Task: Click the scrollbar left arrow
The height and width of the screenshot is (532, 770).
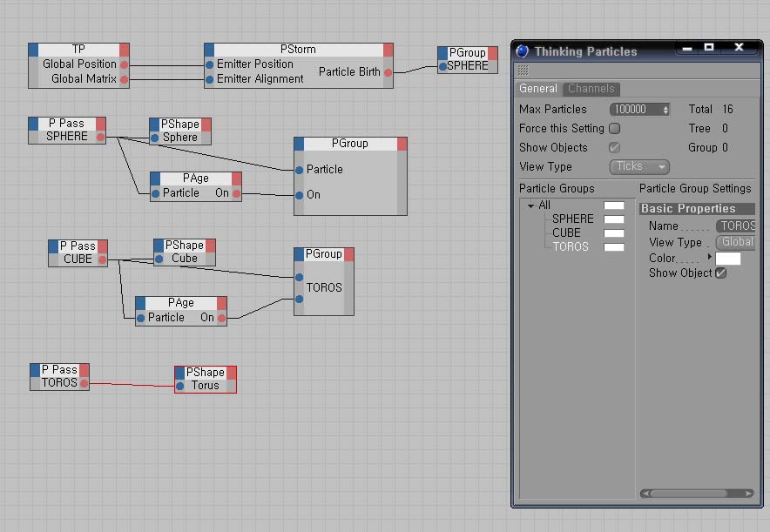Action: pos(645,493)
